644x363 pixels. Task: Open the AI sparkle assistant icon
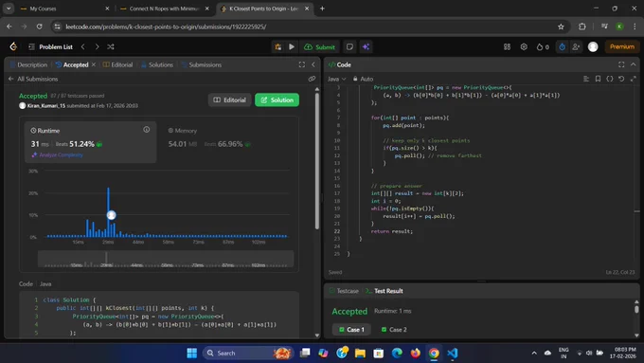366,46
